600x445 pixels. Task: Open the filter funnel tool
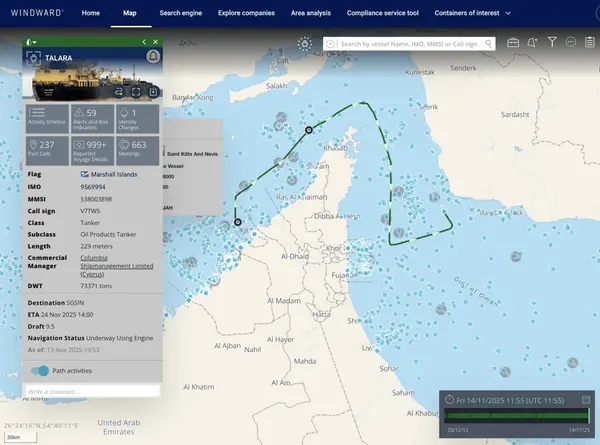click(552, 43)
